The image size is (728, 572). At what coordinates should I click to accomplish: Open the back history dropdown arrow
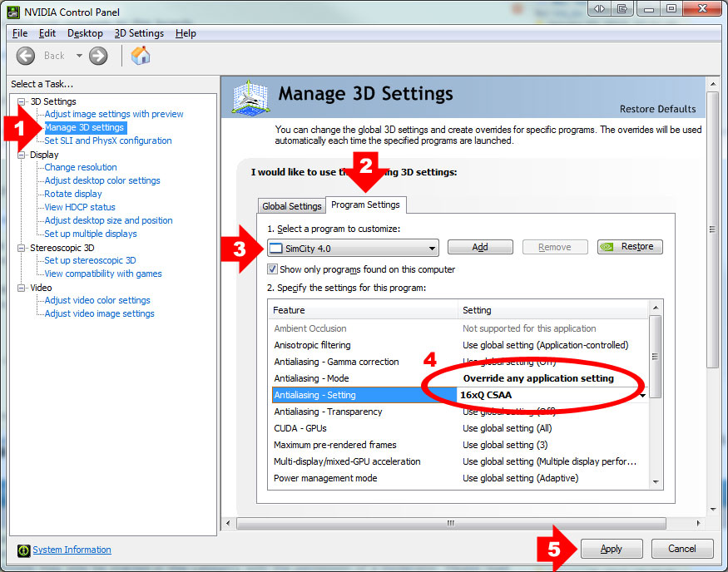79,56
